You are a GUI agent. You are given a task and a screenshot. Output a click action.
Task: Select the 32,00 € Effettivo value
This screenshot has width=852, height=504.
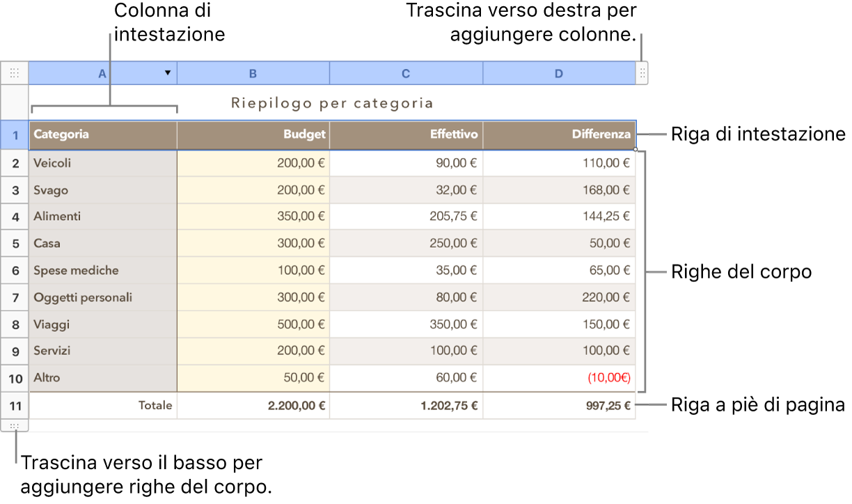point(406,190)
